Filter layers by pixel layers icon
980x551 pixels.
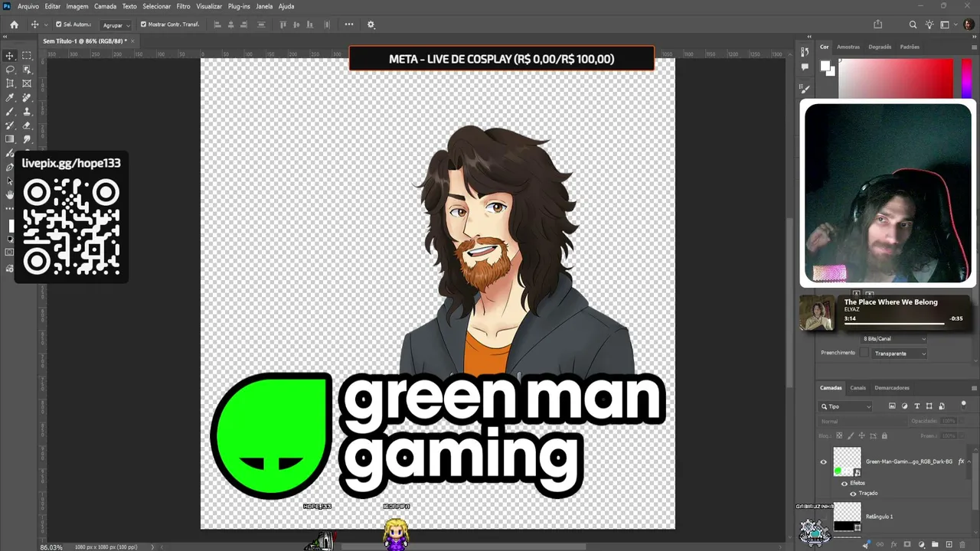(x=892, y=406)
